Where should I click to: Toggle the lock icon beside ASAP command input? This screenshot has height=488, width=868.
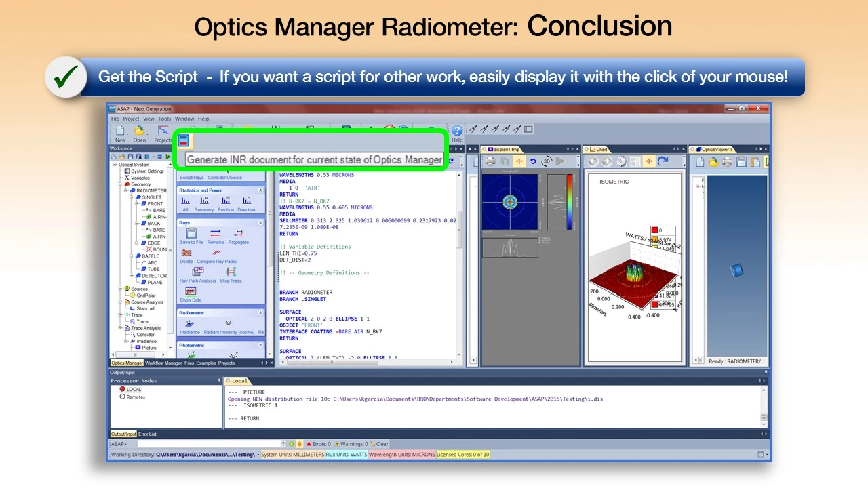pyautogui.click(x=299, y=444)
